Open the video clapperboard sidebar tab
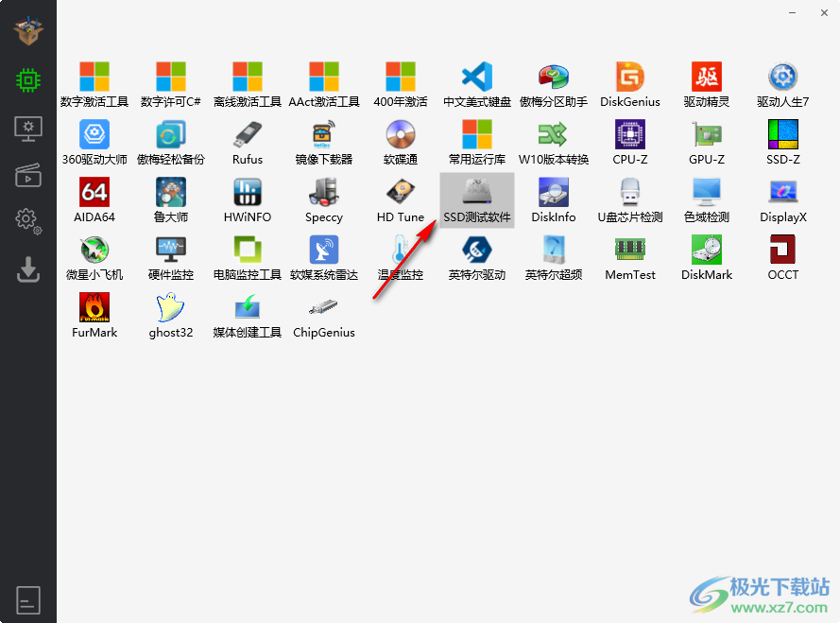 [28, 175]
